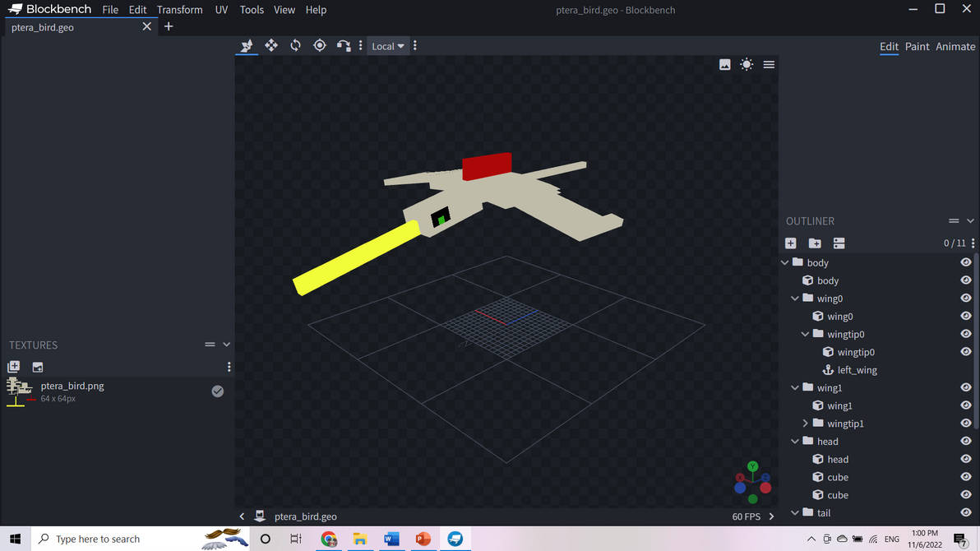This screenshot has width=980, height=551.
Task: Open Word from the taskbar
Action: [x=392, y=539]
